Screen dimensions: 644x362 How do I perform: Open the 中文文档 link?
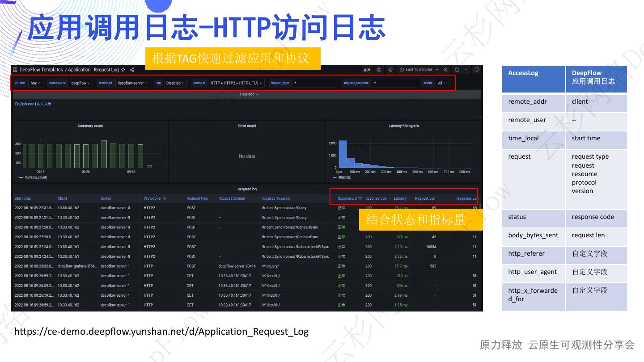[44, 104]
